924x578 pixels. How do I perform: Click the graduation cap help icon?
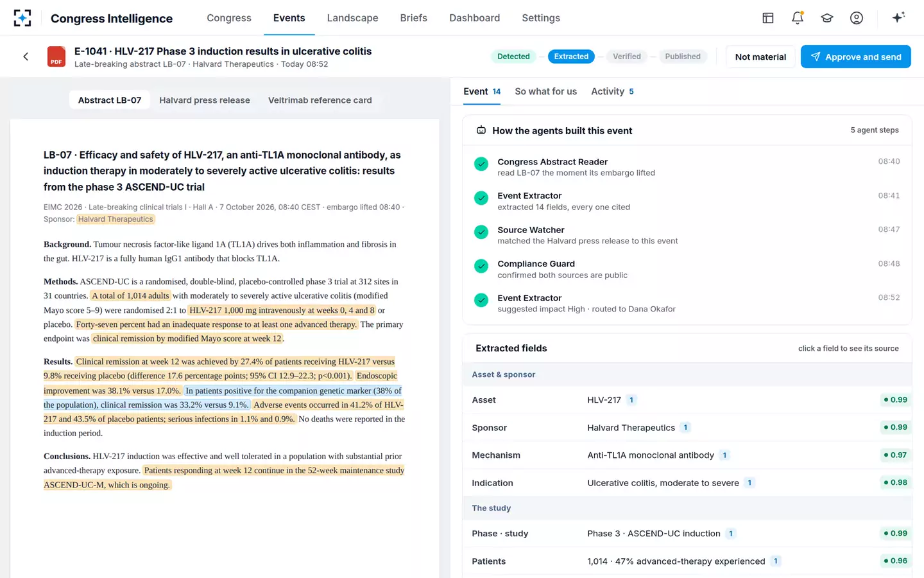(x=827, y=18)
